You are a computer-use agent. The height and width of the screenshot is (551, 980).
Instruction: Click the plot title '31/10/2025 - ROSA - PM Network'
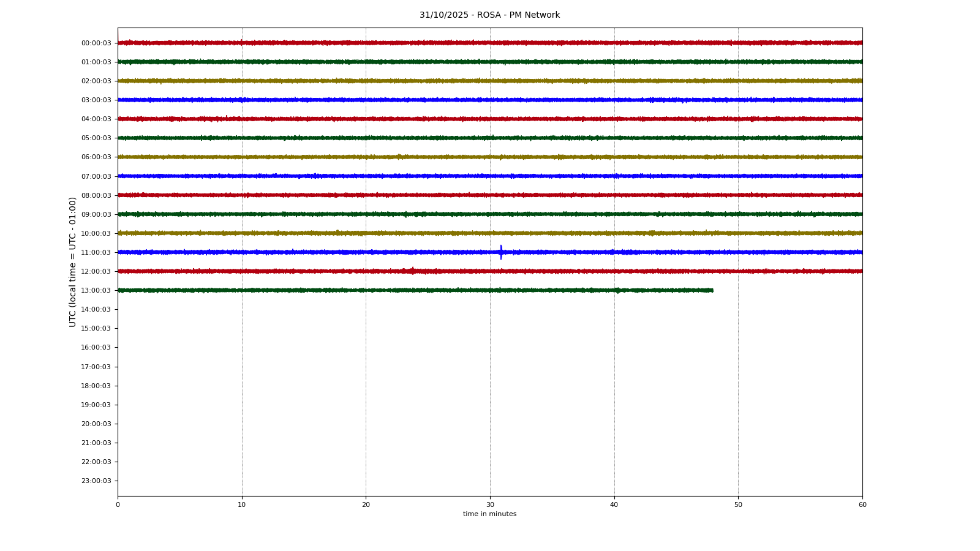point(489,15)
